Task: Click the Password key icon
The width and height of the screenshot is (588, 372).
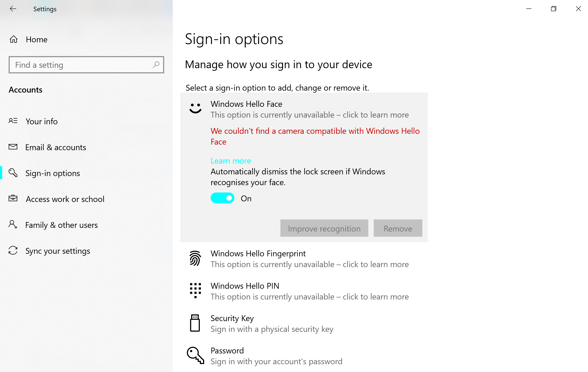Action: pyautogui.click(x=195, y=355)
